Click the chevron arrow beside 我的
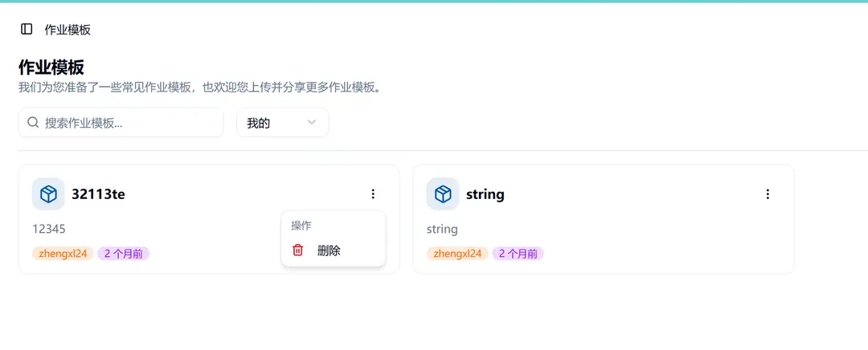Viewport: 868px width, 350px height. pos(312,122)
